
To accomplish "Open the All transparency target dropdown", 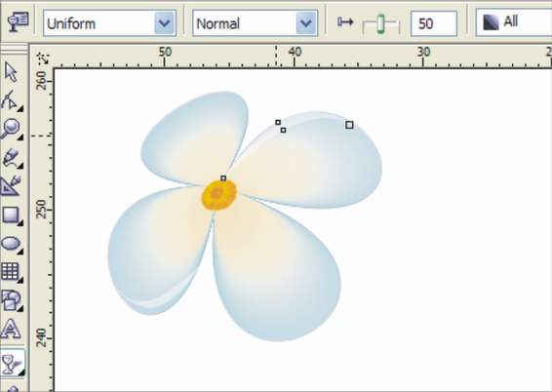I will [514, 22].
